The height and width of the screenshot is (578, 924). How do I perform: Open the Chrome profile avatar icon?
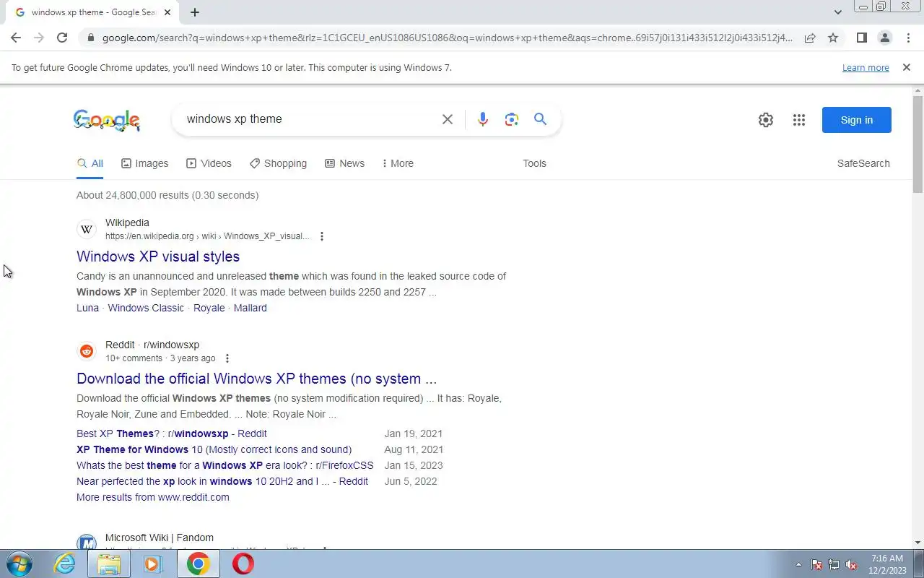click(x=884, y=38)
